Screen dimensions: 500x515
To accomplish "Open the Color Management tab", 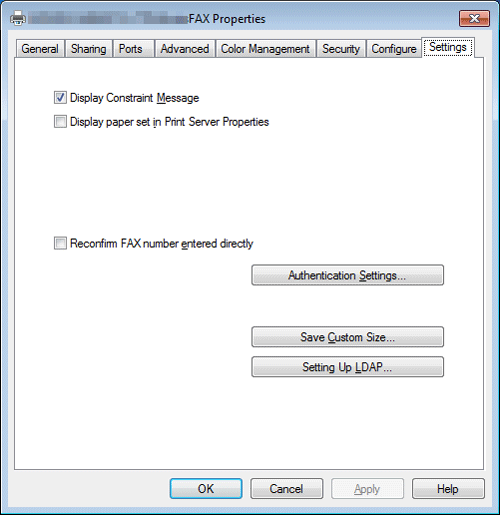I will 265,49.
